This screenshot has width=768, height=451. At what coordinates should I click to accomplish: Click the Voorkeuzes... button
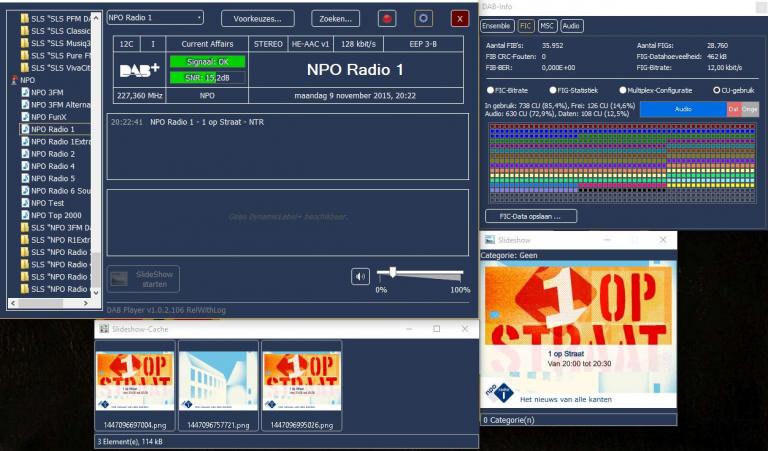click(x=257, y=18)
